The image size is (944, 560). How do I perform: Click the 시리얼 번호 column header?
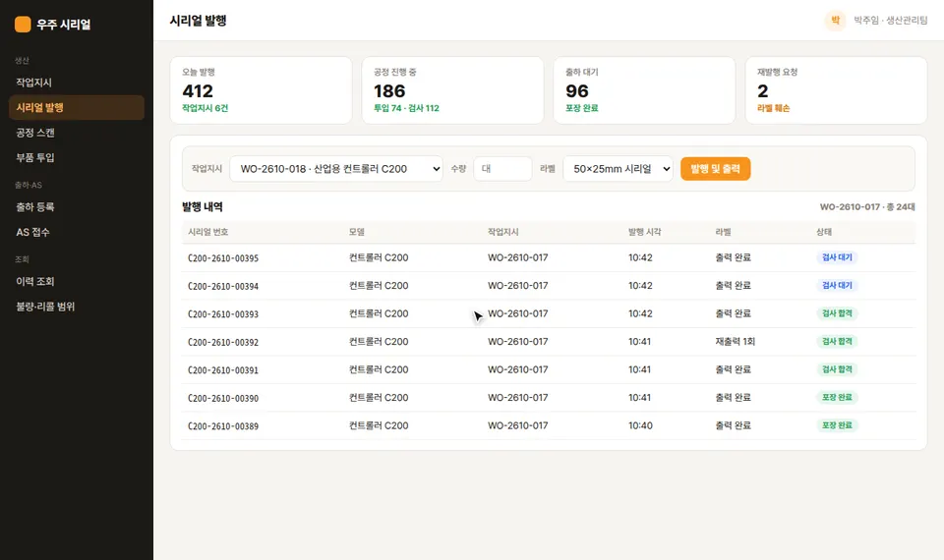tap(207, 232)
